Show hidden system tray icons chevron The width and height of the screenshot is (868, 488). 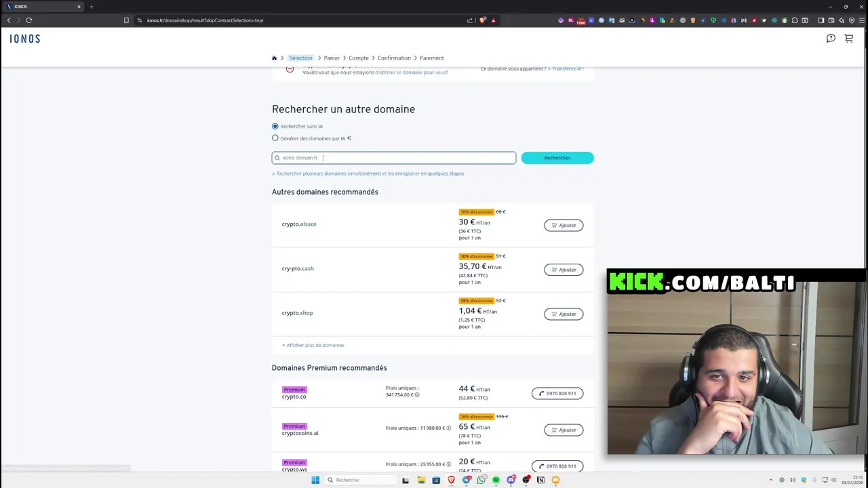[x=772, y=480]
